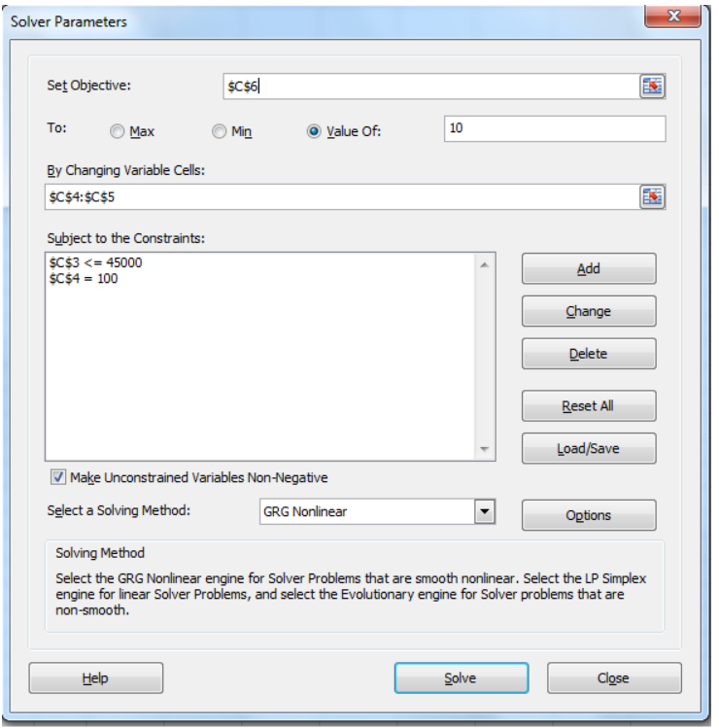Viewport: 719px width, 728px height.
Task: Click the Value Of input field
Action: tap(555, 128)
